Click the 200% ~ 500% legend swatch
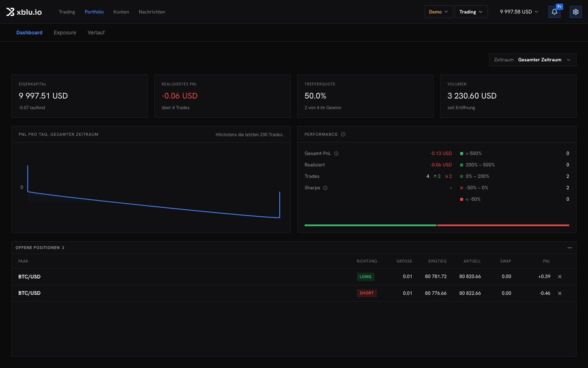Viewport: 588px width, 368px height. (462, 165)
